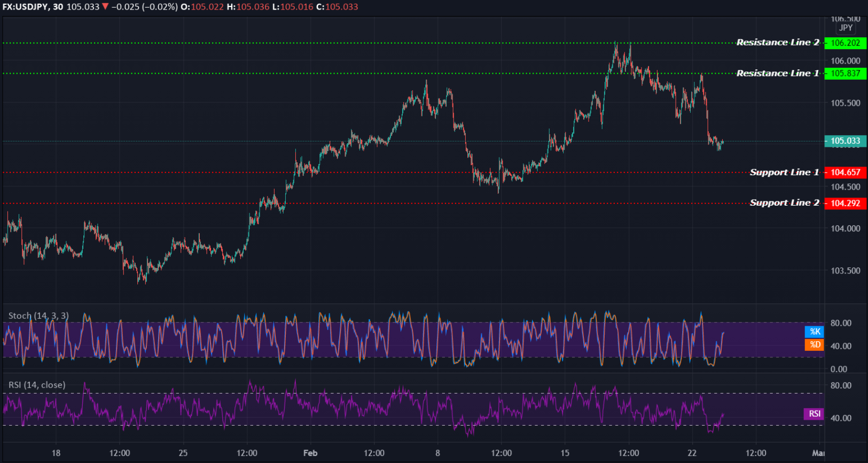The width and height of the screenshot is (868, 463).
Task: Click the blue %K legend badge
Action: 815,332
